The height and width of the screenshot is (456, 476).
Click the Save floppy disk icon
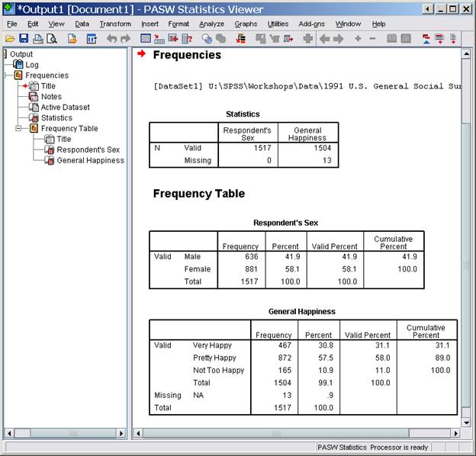click(23, 38)
